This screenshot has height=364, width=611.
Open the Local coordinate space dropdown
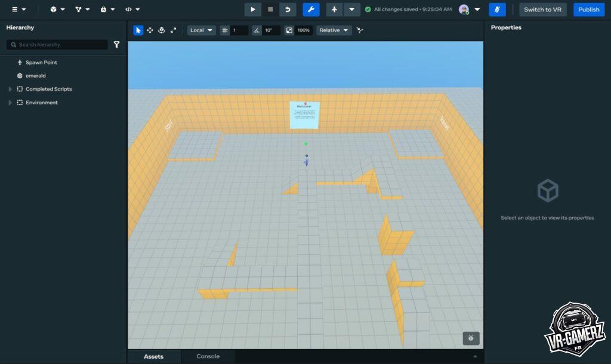202,30
